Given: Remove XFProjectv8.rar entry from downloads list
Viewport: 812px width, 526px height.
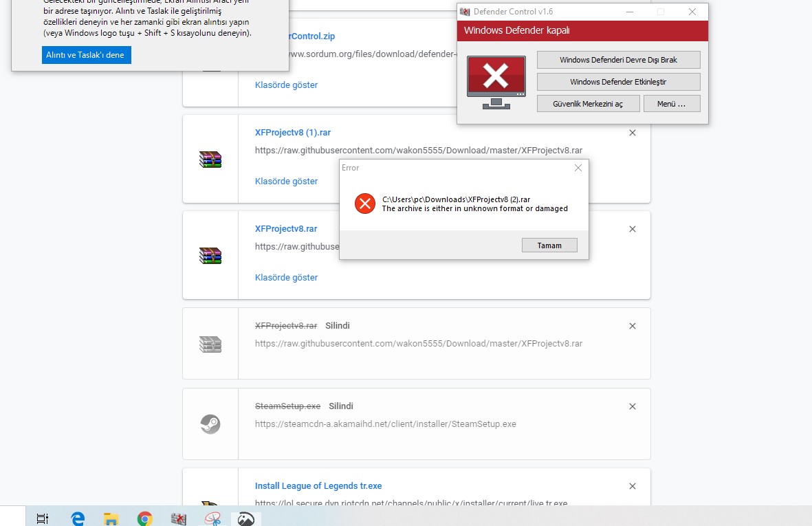Looking at the screenshot, I should tap(633, 229).
